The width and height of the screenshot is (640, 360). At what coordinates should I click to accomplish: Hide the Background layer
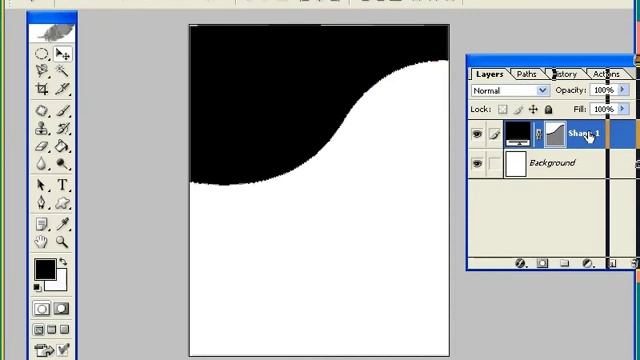tap(477, 163)
